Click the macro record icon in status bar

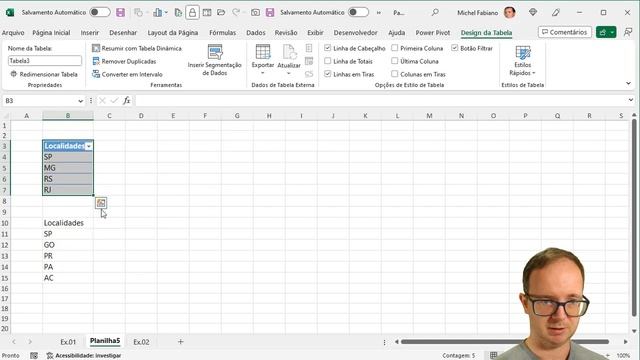(34, 356)
